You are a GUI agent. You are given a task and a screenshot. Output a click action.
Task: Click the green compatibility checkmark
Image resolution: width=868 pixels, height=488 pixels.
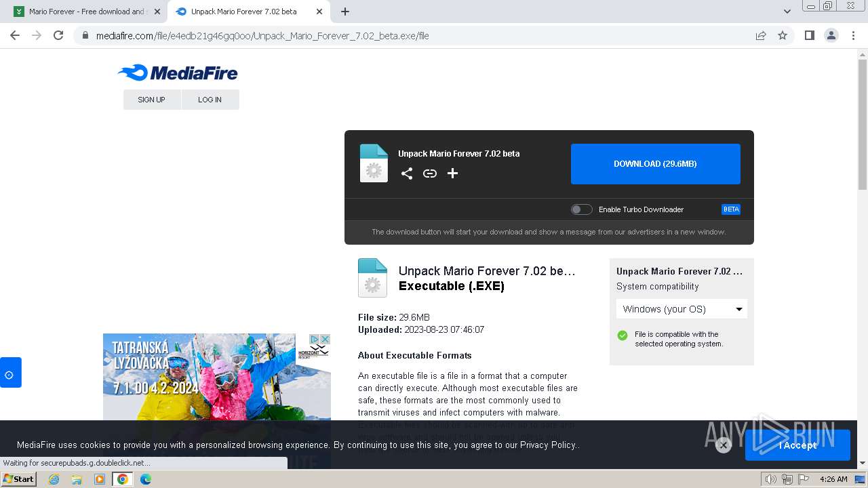tap(623, 335)
